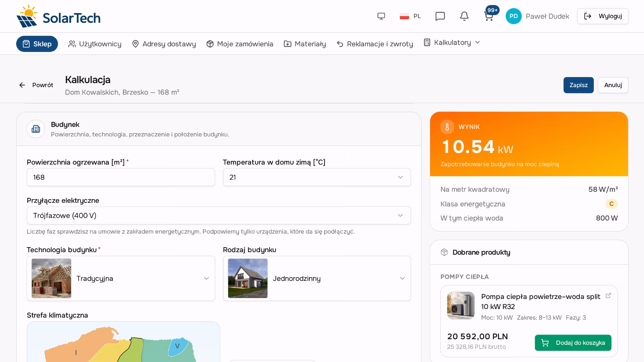This screenshot has width=644, height=362.
Task: Open Technologia budynku dropdown
Action: 121,279
